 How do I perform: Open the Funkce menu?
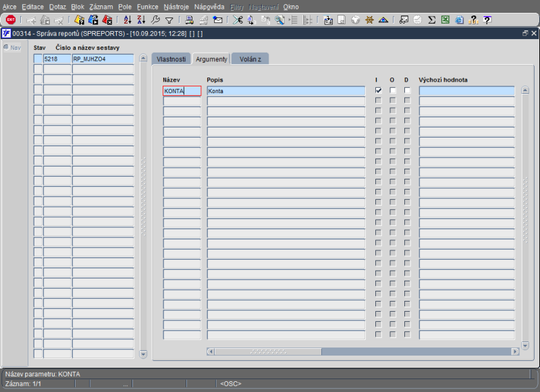point(147,7)
